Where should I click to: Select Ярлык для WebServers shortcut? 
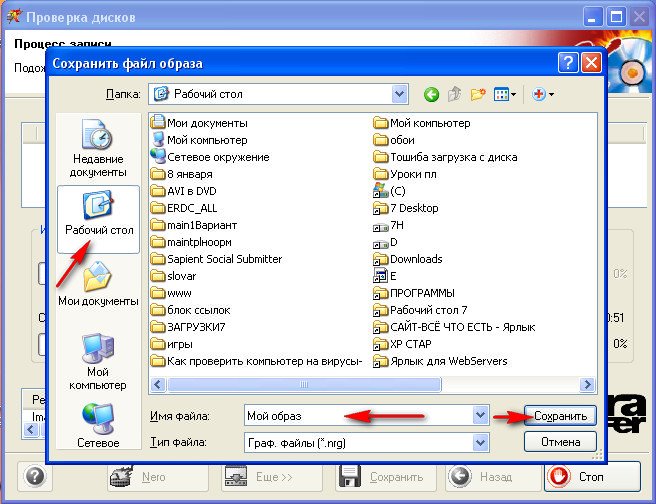tap(441, 361)
